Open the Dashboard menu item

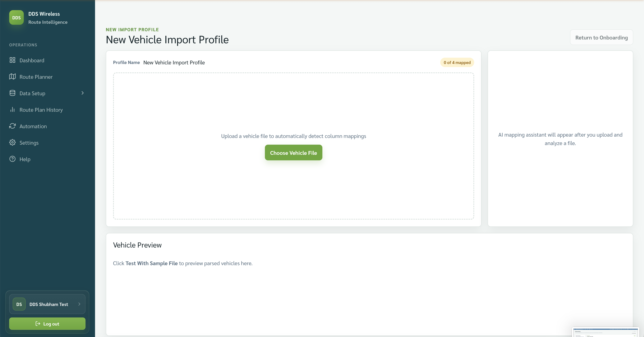pos(47,60)
